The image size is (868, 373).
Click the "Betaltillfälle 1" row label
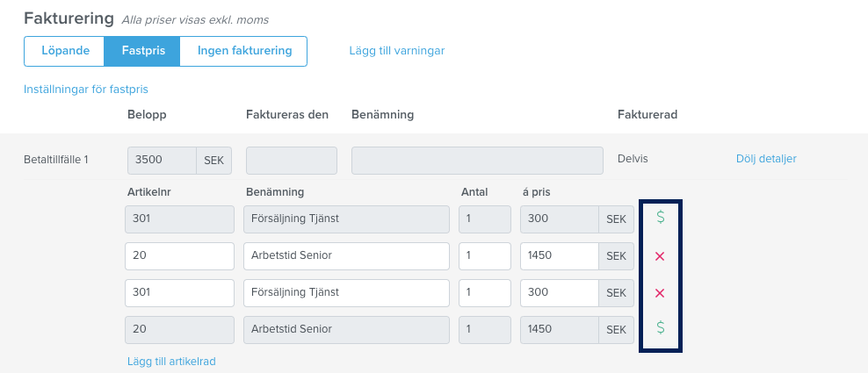[56, 160]
